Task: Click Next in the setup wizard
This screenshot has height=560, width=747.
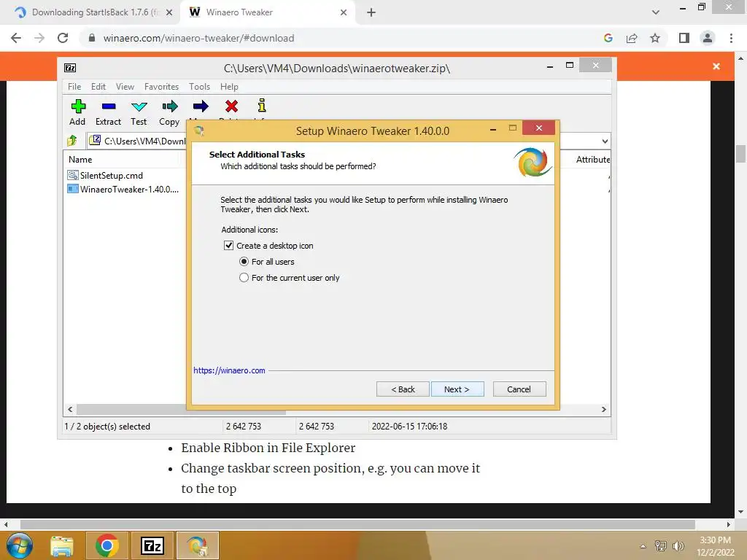Action: [x=457, y=389]
